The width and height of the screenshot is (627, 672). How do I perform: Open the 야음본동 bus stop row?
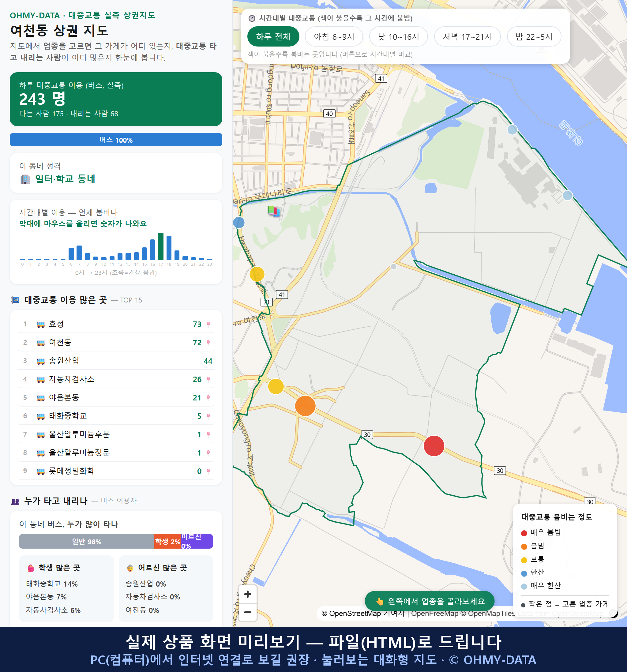pos(116,397)
